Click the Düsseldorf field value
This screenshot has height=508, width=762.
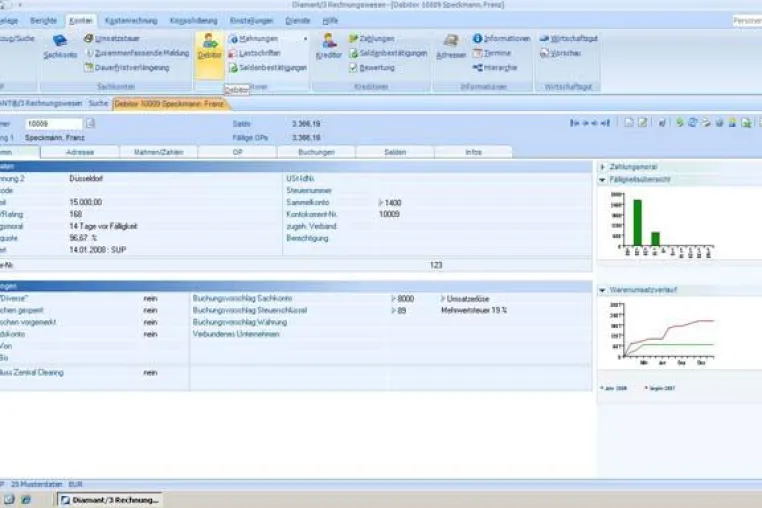click(x=86, y=178)
